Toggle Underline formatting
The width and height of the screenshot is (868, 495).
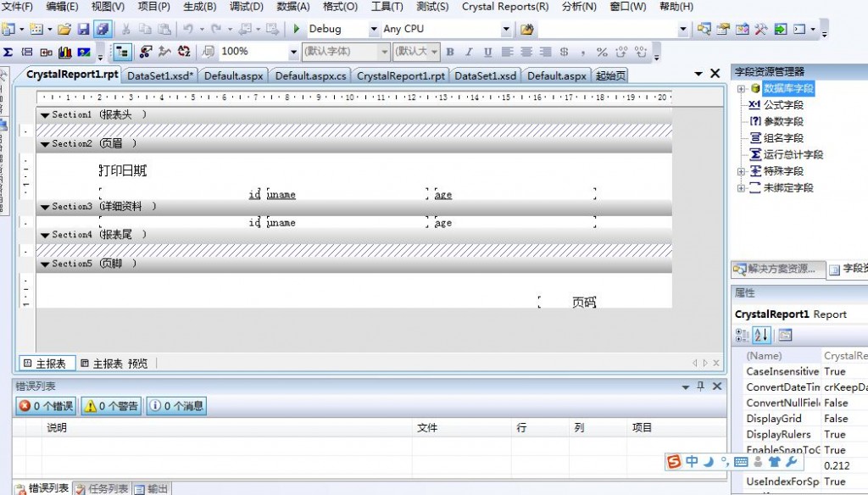click(x=487, y=52)
